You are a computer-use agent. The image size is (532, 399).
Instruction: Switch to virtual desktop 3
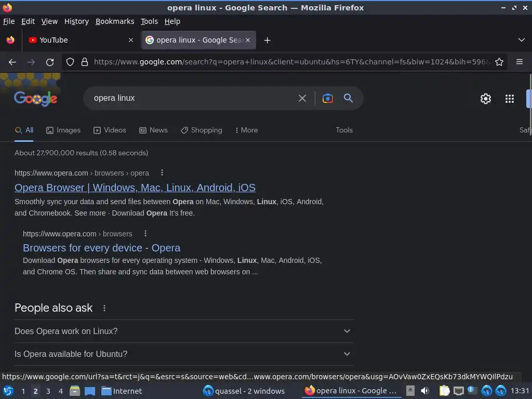coord(48,391)
